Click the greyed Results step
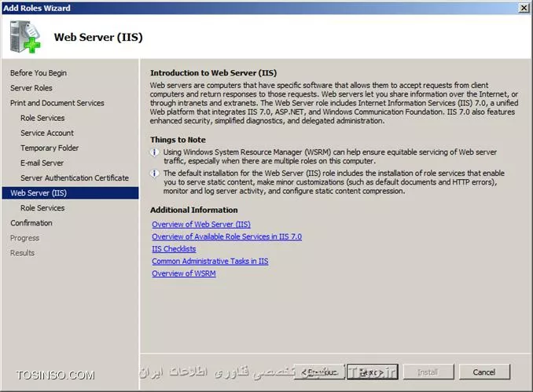The width and height of the screenshot is (533, 392). [23, 253]
